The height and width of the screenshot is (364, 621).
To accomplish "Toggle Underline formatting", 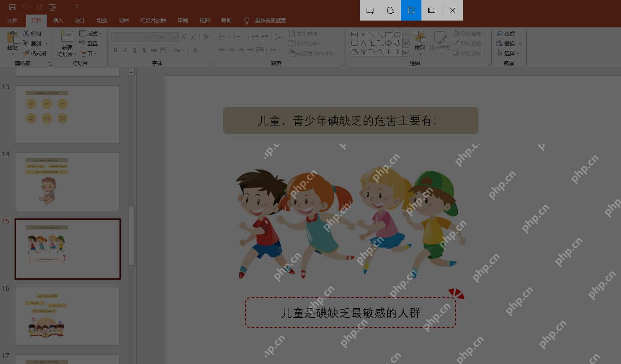I will [134, 50].
